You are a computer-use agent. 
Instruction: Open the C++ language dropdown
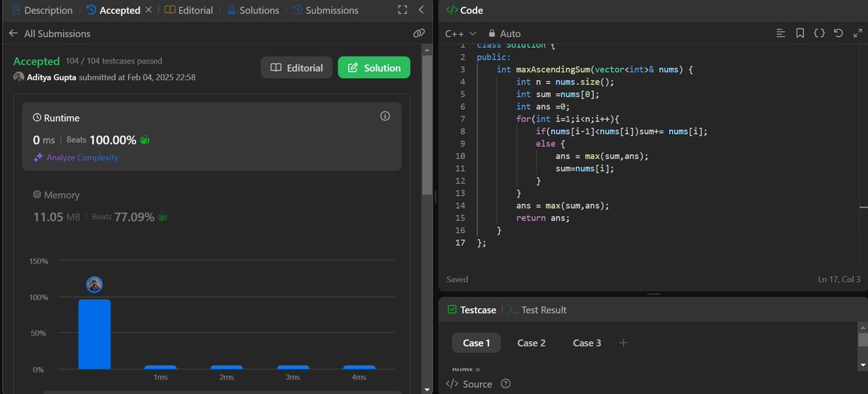461,33
